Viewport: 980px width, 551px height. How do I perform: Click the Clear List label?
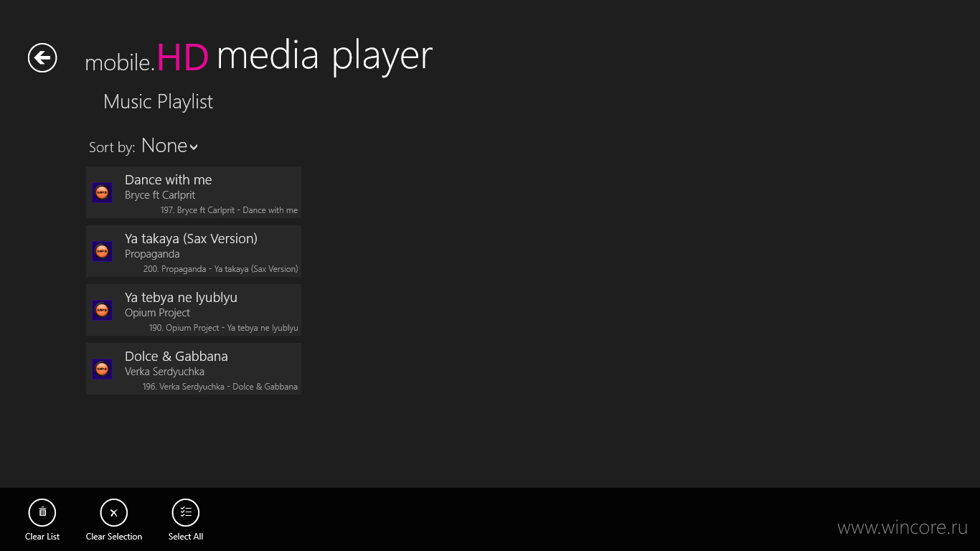pos(42,537)
